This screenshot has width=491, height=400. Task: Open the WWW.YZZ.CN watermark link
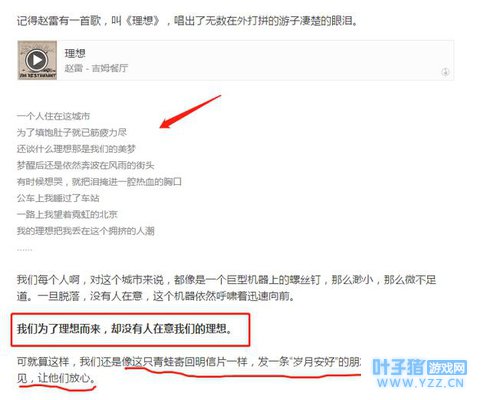point(420,383)
